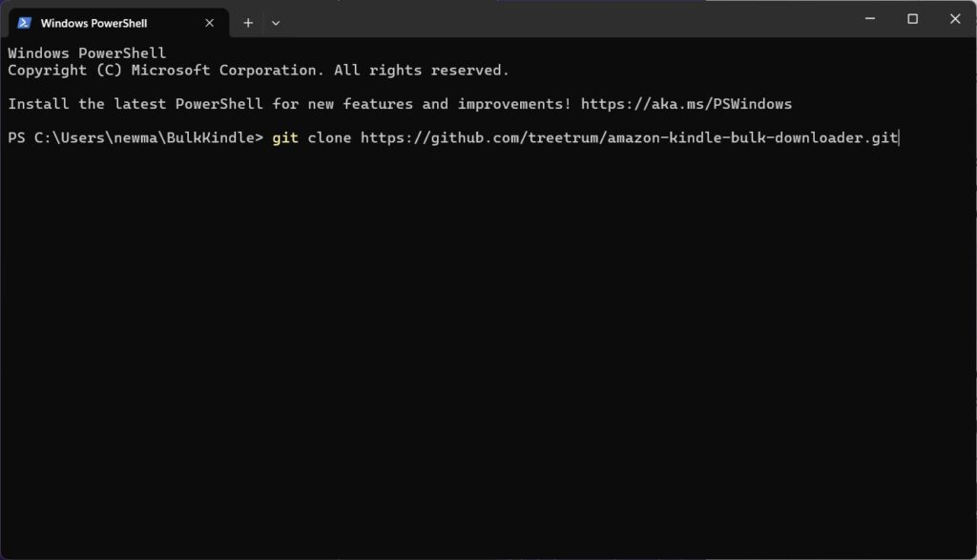Click the word "clone" in the command
The width and height of the screenshot is (977, 560).
(x=329, y=138)
